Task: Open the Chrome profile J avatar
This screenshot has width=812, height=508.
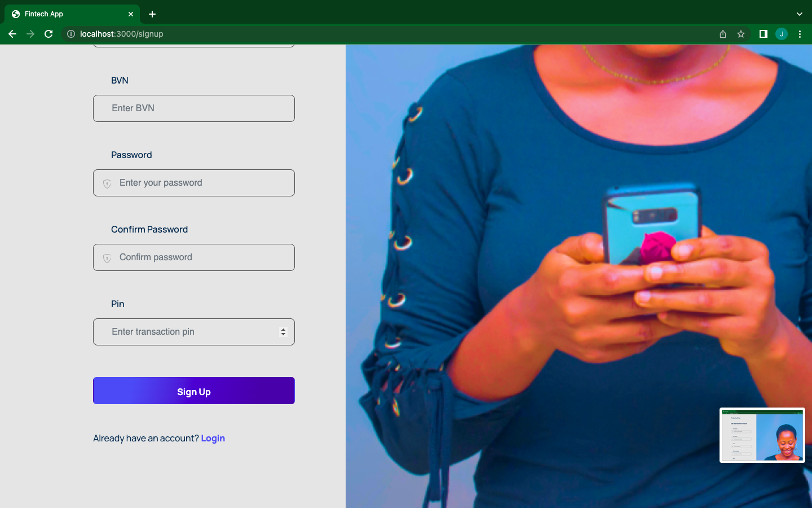Action: click(782, 34)
